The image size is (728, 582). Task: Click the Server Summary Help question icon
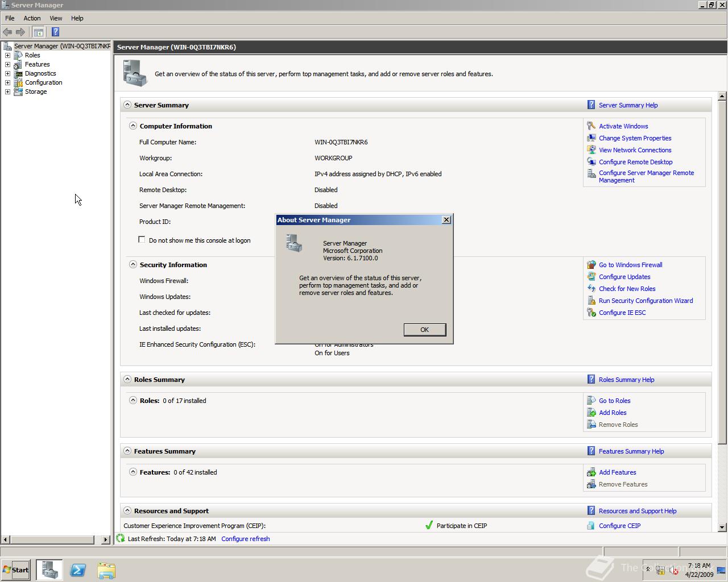tap(591, 105)
